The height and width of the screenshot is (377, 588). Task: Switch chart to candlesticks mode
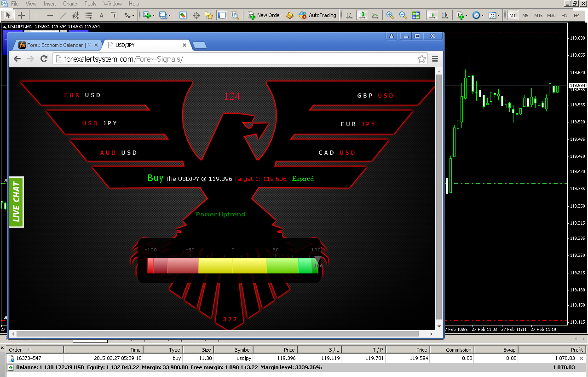[x=362, y=15]
